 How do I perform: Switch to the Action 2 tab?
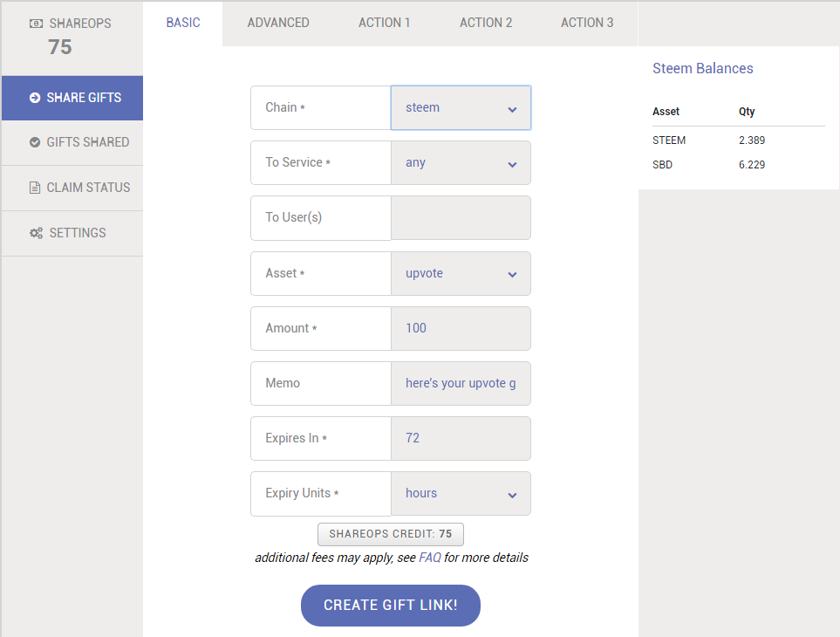point(486,23)
